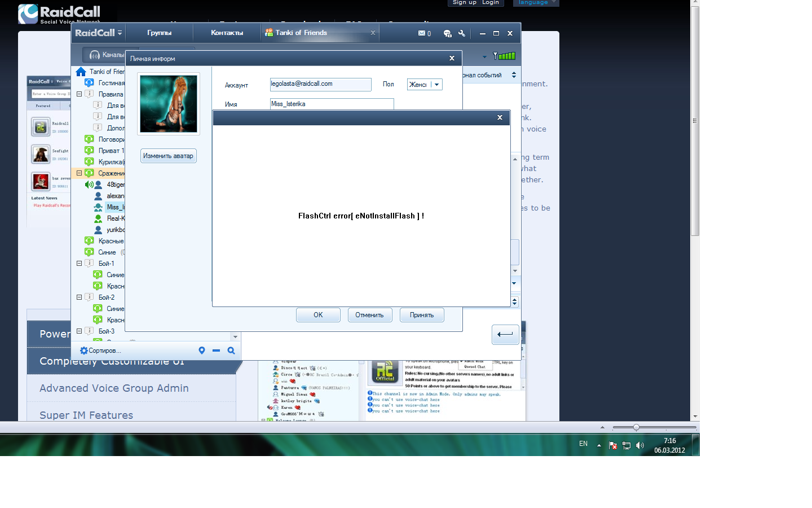Collapse the Сражение tree node
Image resolution: width=812 pixels, height=508 pixels.
tap(80, 173)
